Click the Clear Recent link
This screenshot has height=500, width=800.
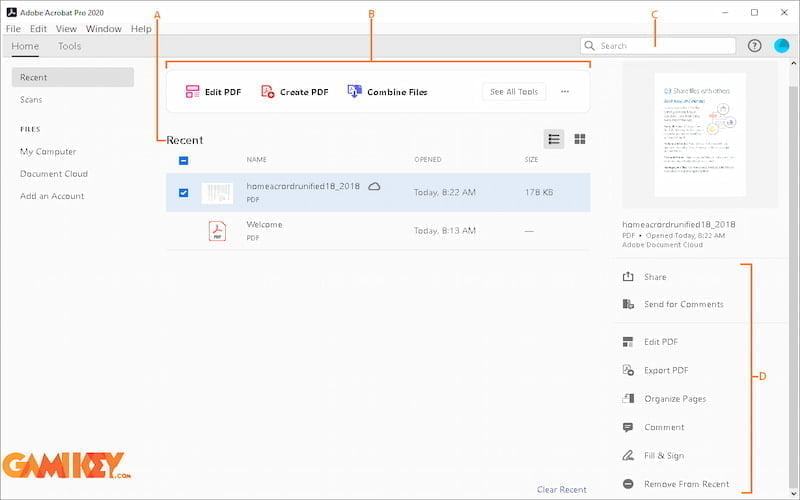[562, 489]
